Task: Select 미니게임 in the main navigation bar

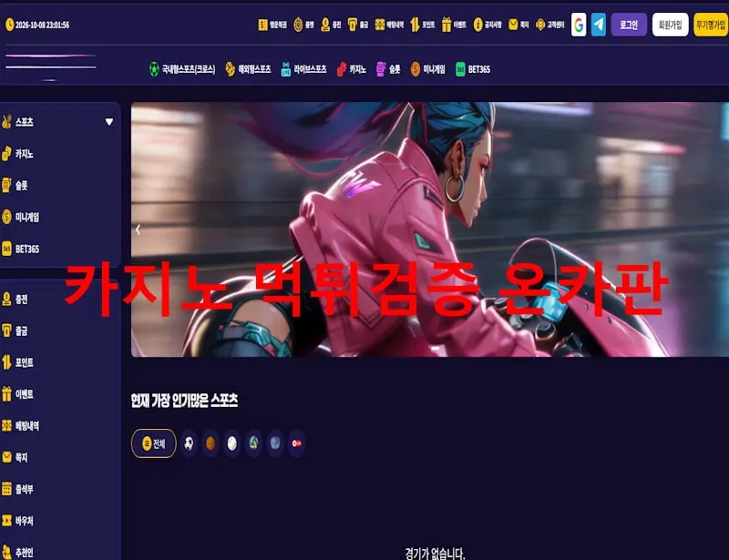Action: tap(427, 69)
